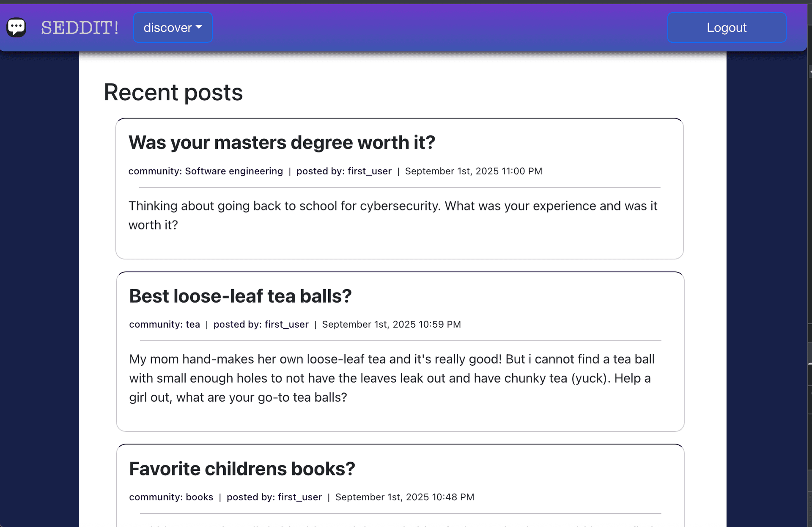This screenshot has width=812, height=527.
Task: Click the SEDDIT! brand title
Action: click(80, 28)
